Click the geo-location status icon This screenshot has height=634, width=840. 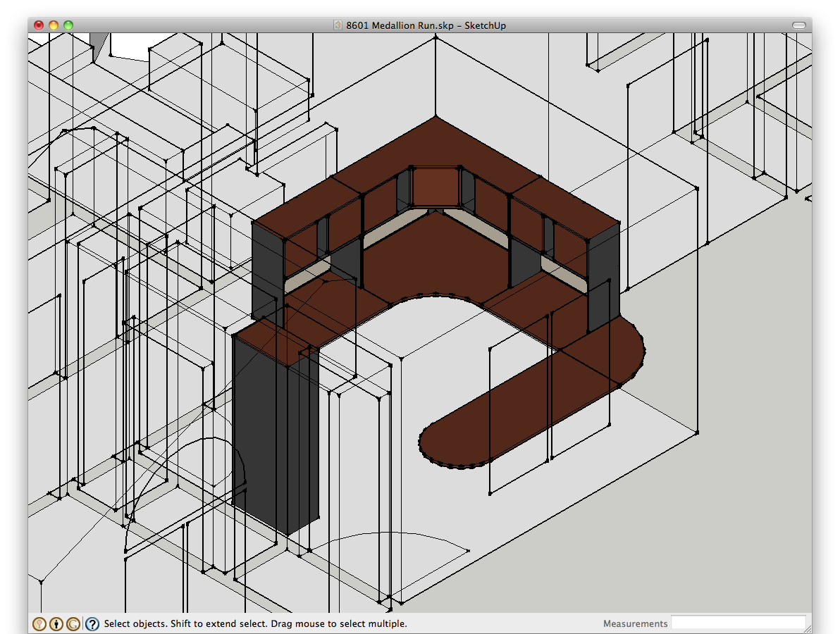point(39,623)
